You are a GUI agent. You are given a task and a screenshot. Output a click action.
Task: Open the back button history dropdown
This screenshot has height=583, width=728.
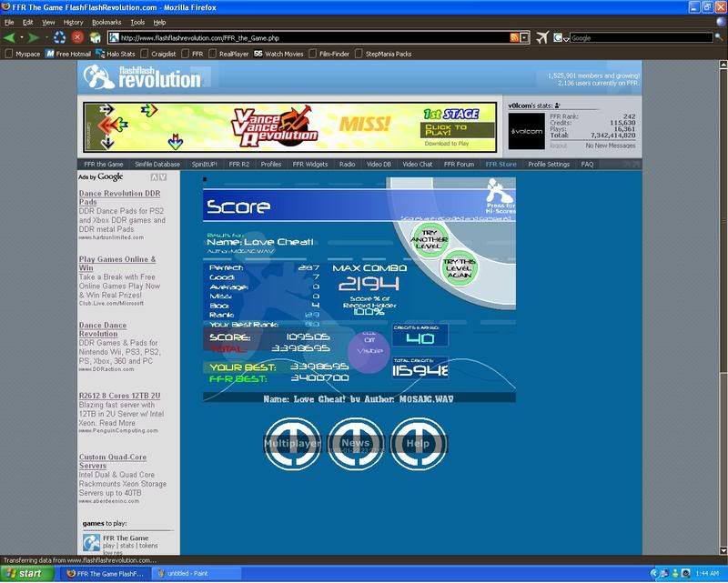[21, 37]
